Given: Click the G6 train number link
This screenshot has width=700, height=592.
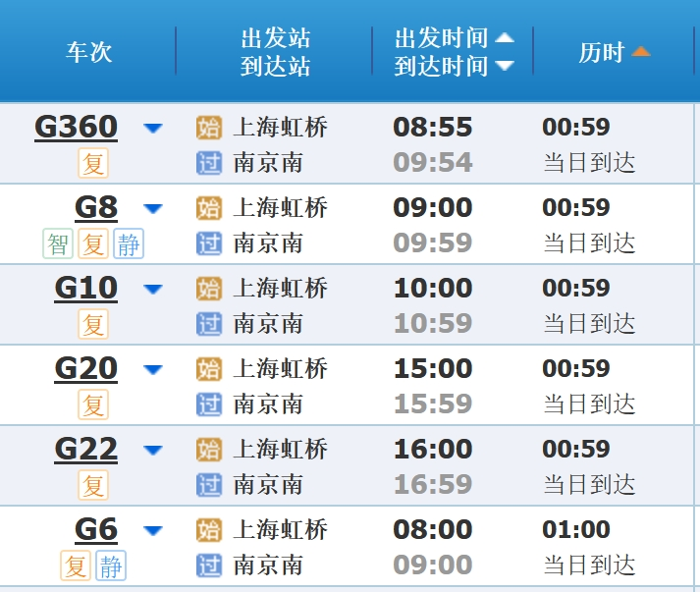Looking at the screenshot, I should point(96,530).
